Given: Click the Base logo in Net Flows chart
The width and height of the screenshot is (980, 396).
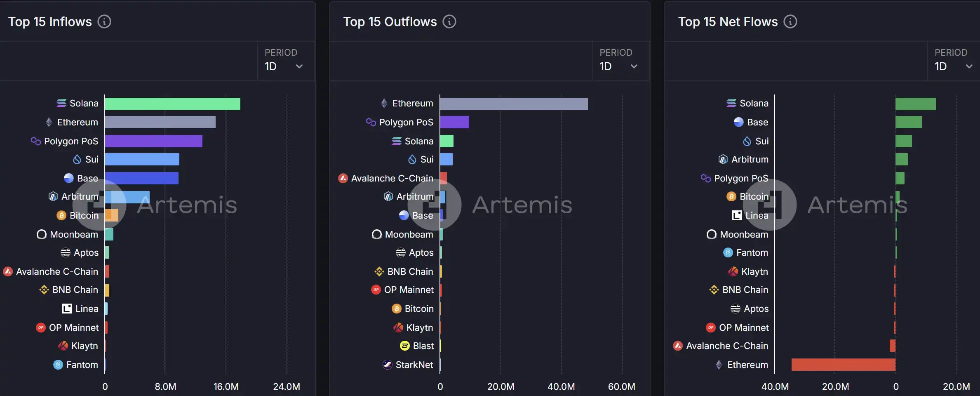Looking at the screenshot, I should click(739, 122).
